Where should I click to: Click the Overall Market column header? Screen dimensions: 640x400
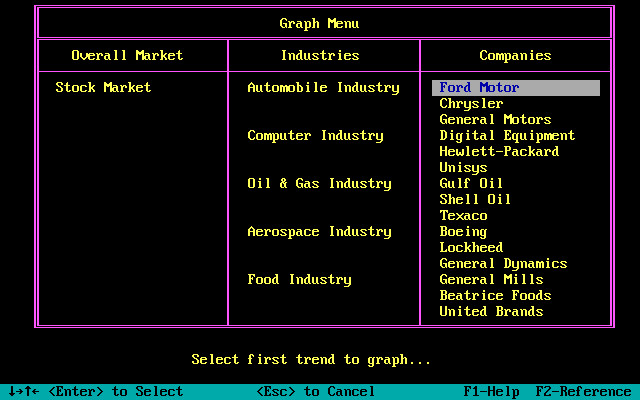coord(127,56)
